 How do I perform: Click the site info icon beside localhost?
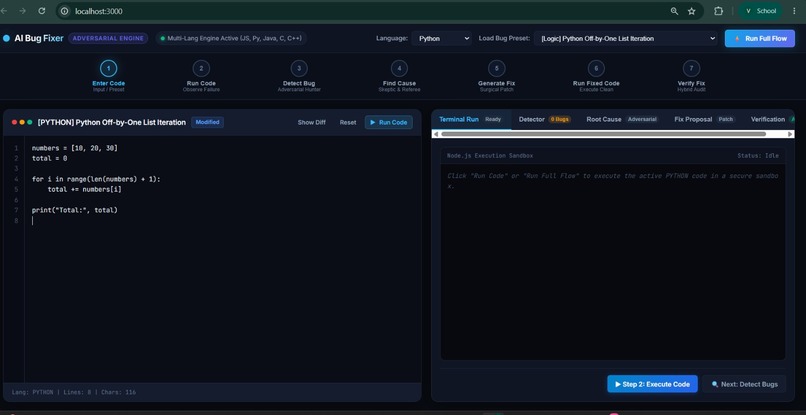click(64, 11)
